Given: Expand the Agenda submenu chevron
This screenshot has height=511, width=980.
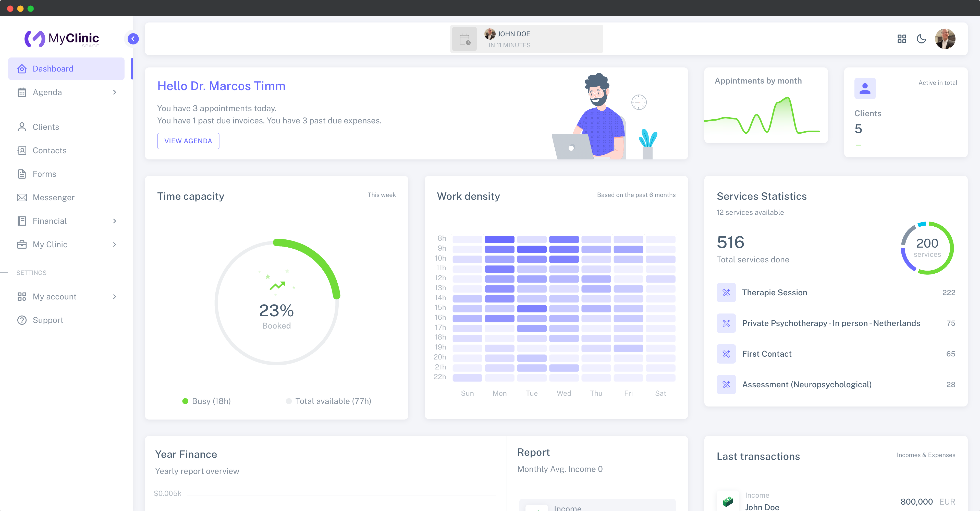Looking at the screenshot, I should (115, 92).
